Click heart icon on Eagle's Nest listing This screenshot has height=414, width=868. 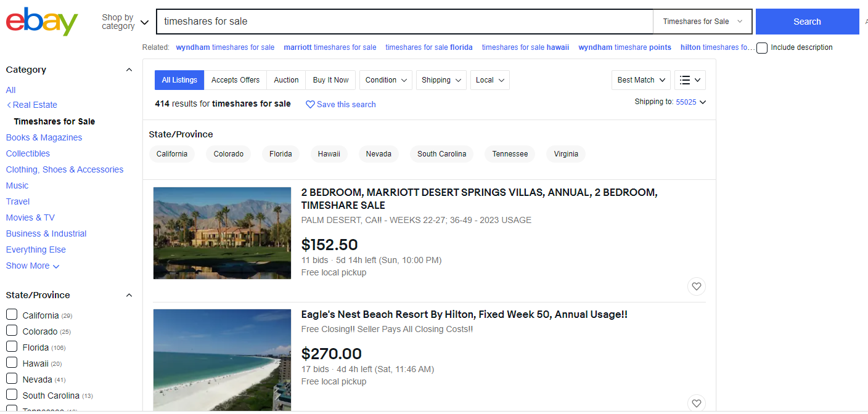(x=696, y=404)
